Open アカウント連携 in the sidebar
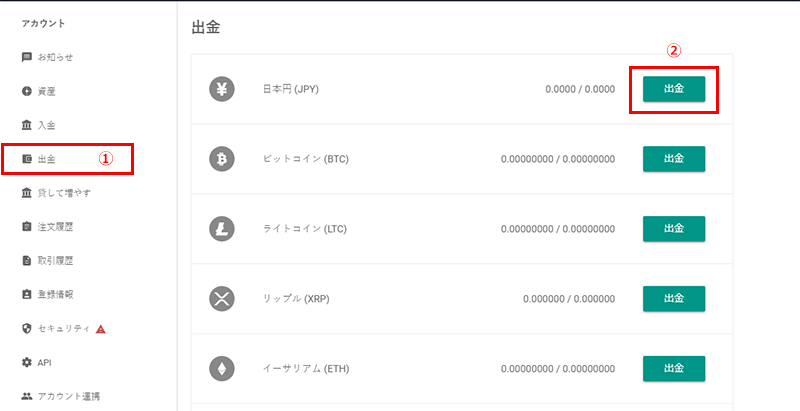Screen dimensions: 800x411 click(x=61, y=396)
